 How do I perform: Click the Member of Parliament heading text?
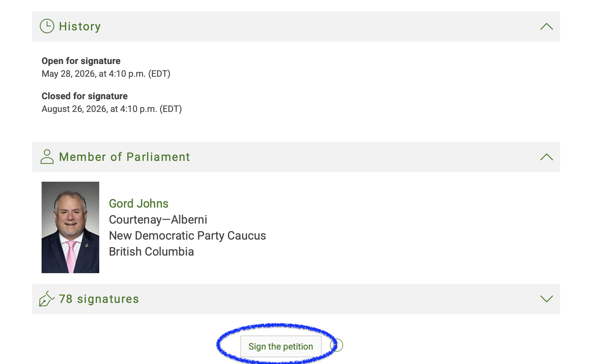point(125,157)
